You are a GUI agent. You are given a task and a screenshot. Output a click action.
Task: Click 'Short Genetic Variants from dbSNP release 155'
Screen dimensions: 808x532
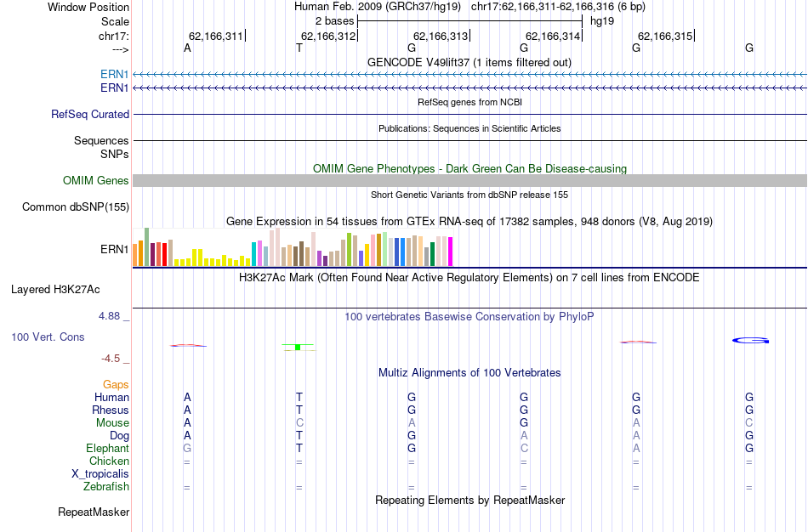click(469, 195)
